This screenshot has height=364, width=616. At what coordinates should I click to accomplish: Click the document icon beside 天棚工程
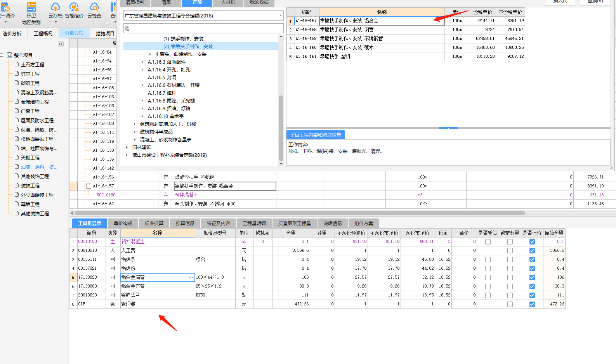17,158
